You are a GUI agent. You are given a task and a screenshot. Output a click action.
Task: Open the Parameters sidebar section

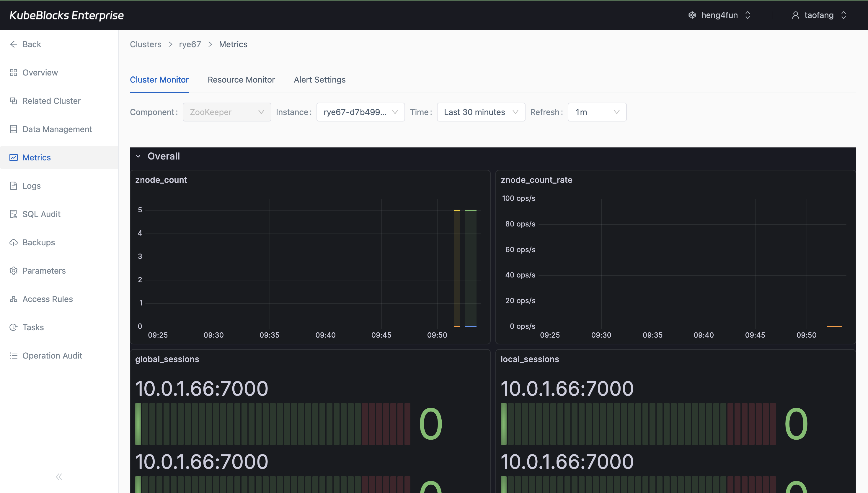coord(44,271)
